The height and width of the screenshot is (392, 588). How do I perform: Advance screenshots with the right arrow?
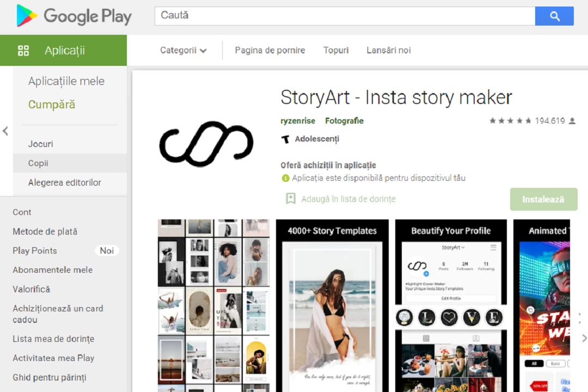[x=584, y=338]
